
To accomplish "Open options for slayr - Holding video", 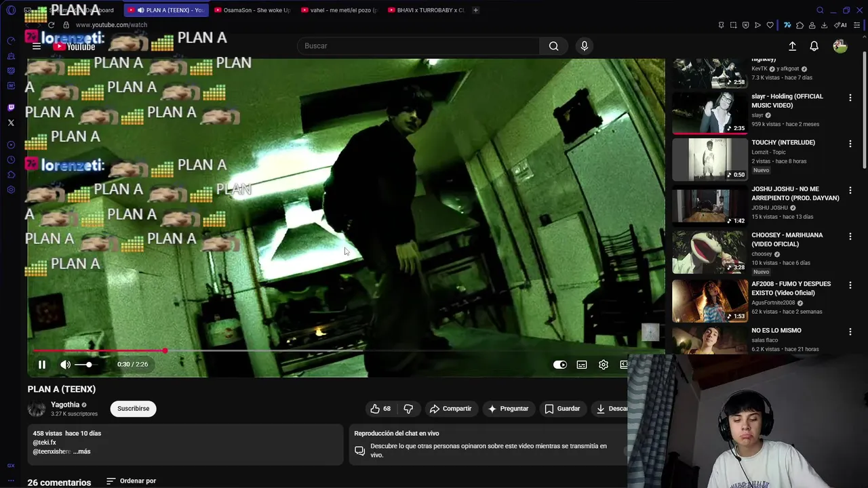I will pos(850,98).
